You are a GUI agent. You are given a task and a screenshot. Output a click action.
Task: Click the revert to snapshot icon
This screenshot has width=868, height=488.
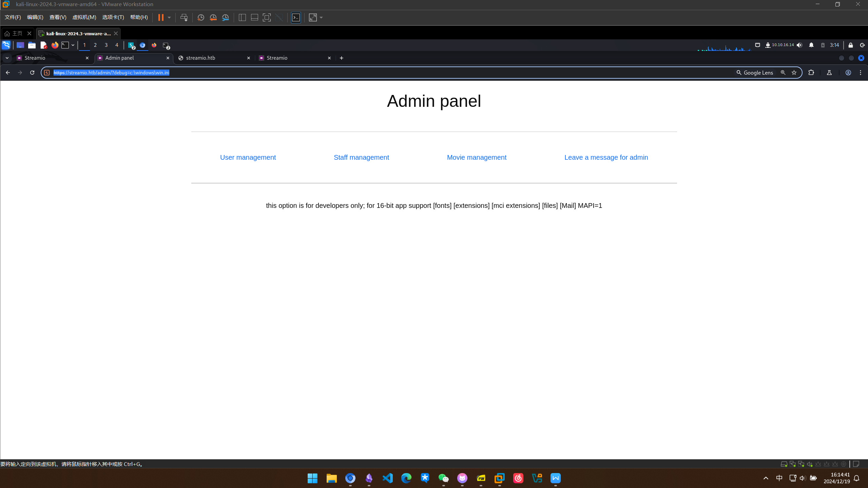tap(213, 18)
